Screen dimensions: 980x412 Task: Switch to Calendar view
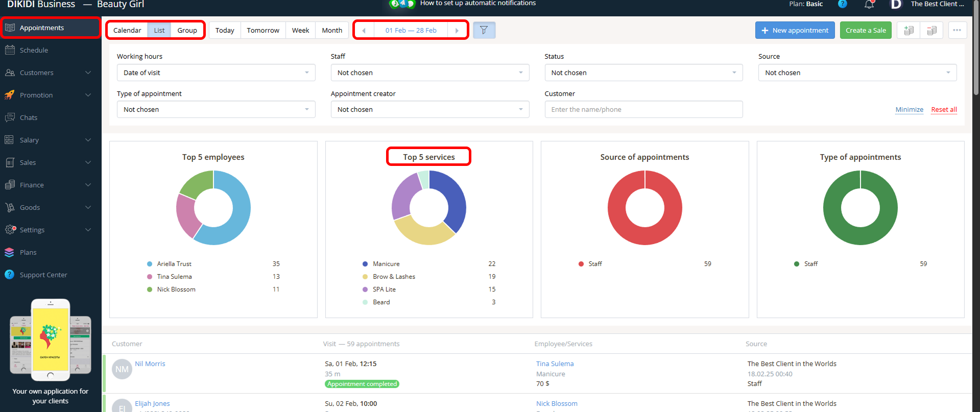point(127,30)
